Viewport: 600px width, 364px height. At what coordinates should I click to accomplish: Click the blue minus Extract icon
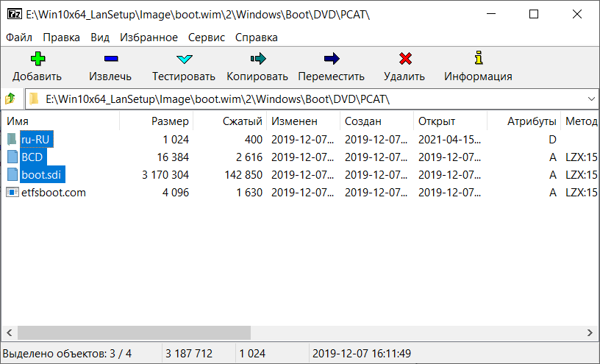tap(111, 59)
